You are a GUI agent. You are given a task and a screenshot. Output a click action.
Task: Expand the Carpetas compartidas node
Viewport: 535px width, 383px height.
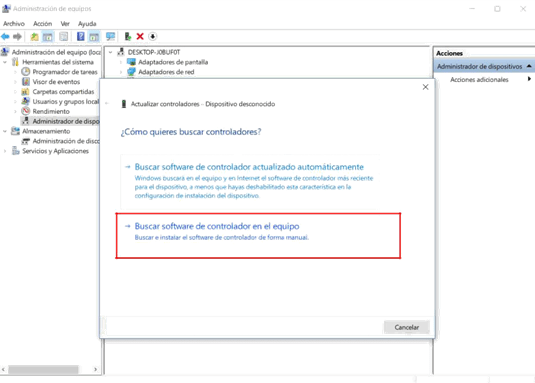15,92
